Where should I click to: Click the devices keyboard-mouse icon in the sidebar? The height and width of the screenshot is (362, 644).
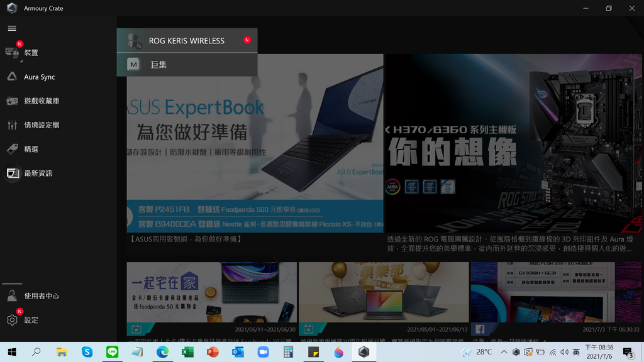tap(12, 53)
